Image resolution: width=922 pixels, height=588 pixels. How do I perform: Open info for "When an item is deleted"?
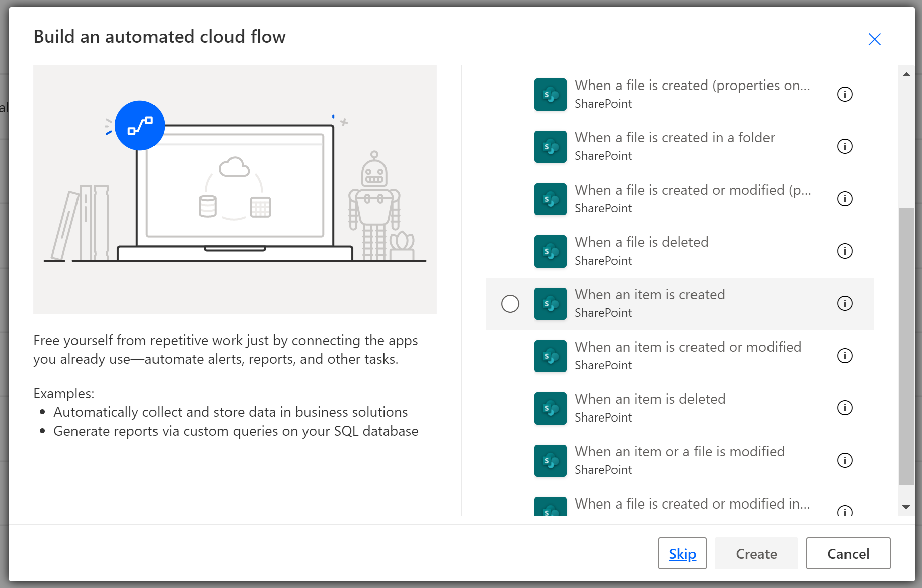pos(845,408)
